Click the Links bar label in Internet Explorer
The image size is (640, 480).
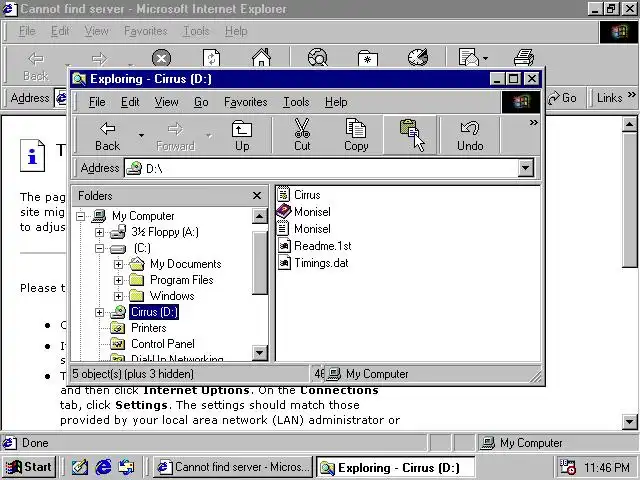point(609,98)
